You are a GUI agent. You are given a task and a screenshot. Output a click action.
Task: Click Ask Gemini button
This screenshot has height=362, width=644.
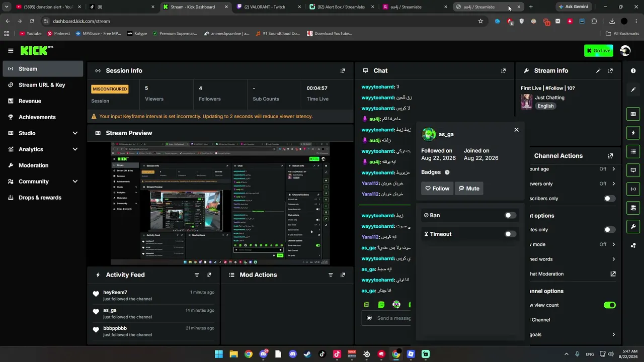(x=573, y=7)
